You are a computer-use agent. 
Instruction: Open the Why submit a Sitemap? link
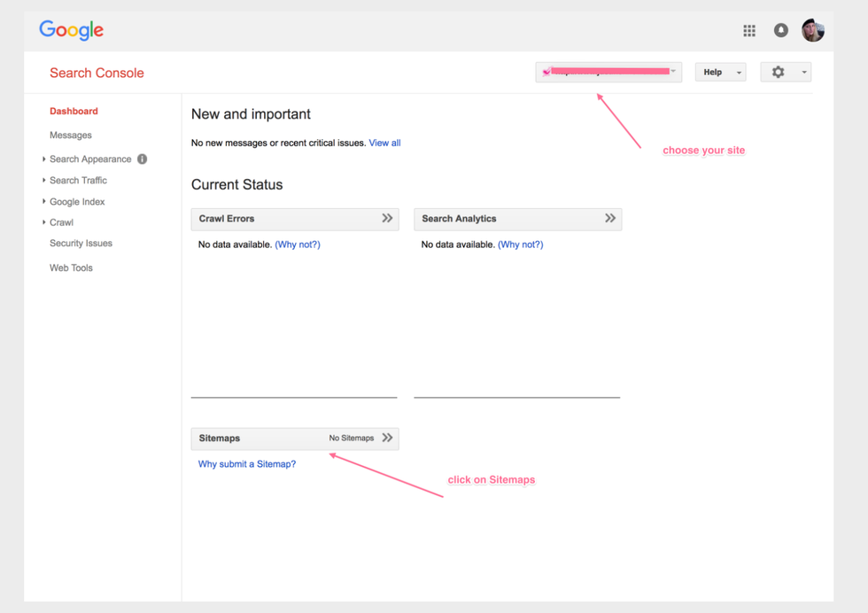pos(247,464)
